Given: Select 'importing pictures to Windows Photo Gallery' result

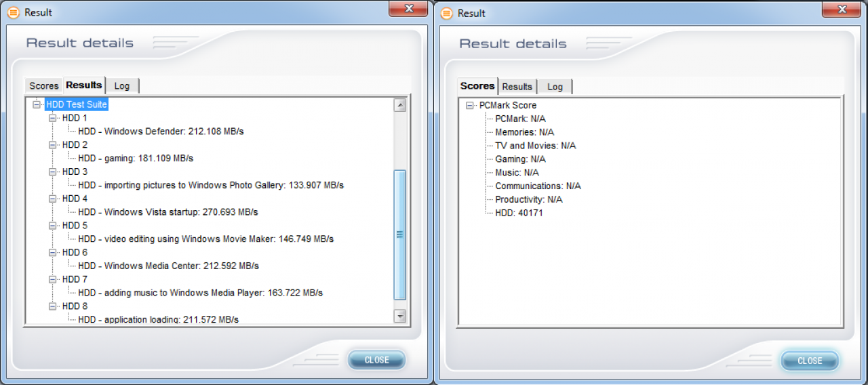Looking at the screenshot, I should (x=211, y=185).
